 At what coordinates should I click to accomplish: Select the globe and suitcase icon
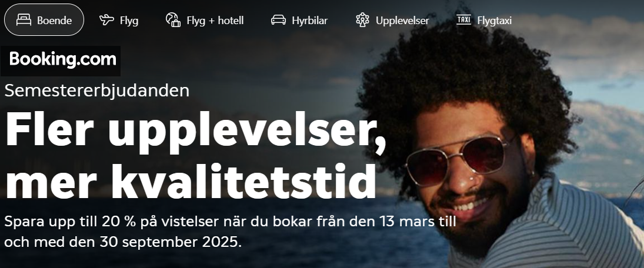173,20
